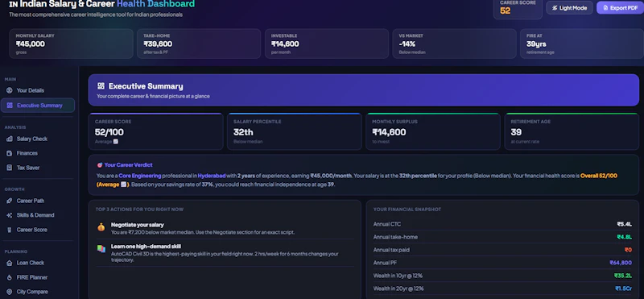Click the Career Score sidebar icon
The image size is (644, 299).
coord(9,230)
